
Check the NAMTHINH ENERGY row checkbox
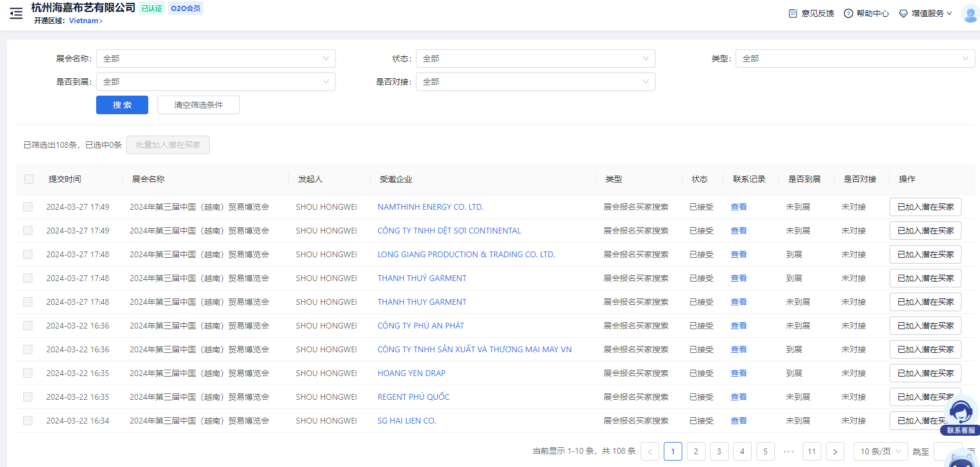[x=28, y=207]
